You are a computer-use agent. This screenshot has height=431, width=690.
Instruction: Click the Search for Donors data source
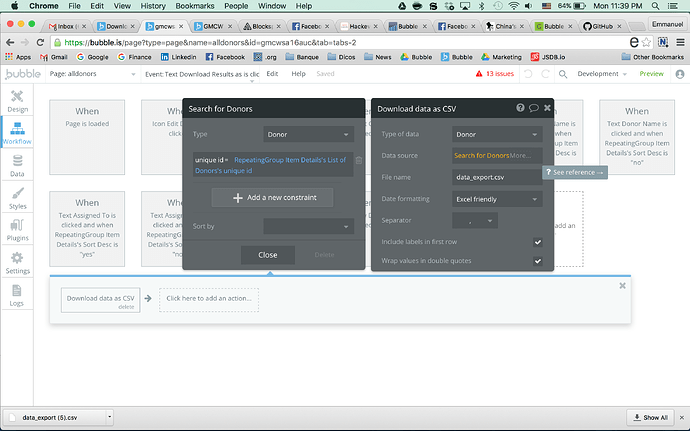[x=481, y=155]
